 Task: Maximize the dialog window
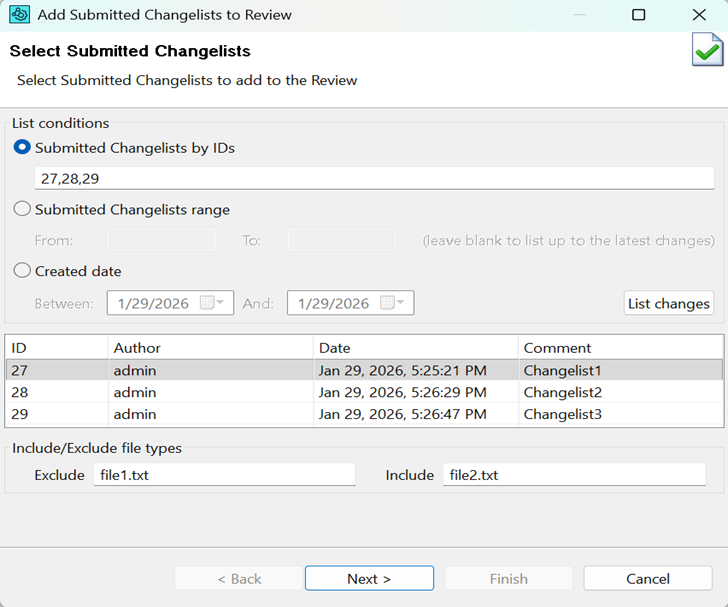638,15
